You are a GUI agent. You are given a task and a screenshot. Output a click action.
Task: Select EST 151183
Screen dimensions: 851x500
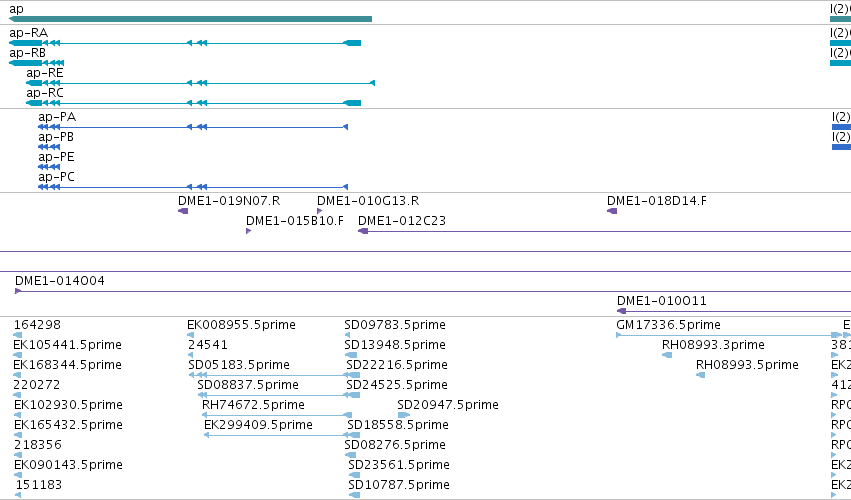click(x=17, y=495)
